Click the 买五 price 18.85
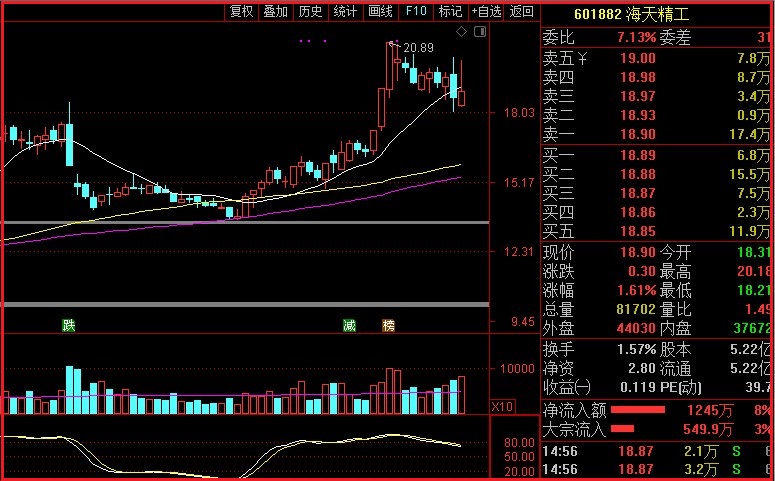This screenshot has height=481, width=775. click(638, 231)
